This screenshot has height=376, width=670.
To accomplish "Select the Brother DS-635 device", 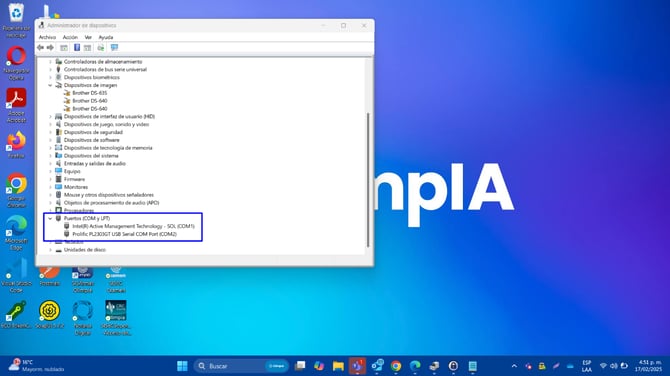I will coord(89,93).
